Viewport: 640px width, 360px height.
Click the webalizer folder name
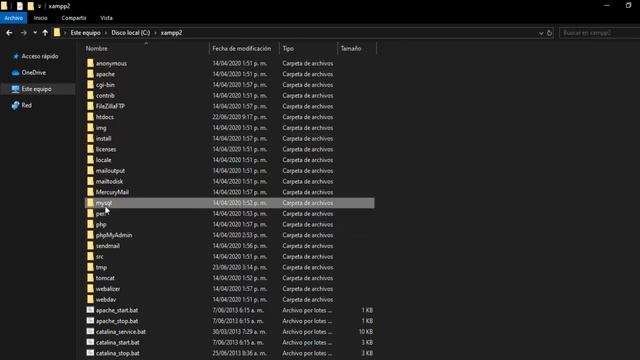(108, 289)
